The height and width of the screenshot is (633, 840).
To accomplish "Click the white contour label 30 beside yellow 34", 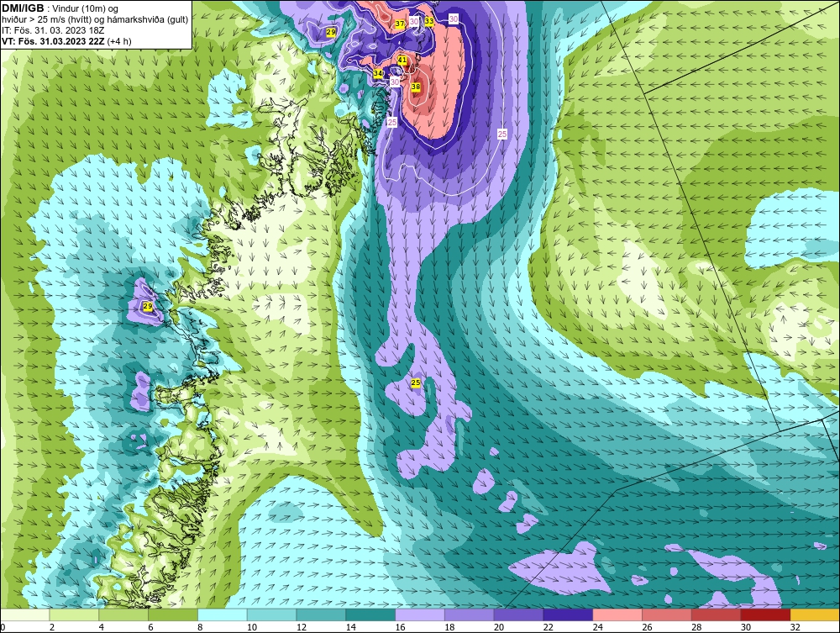I will 395,82.
